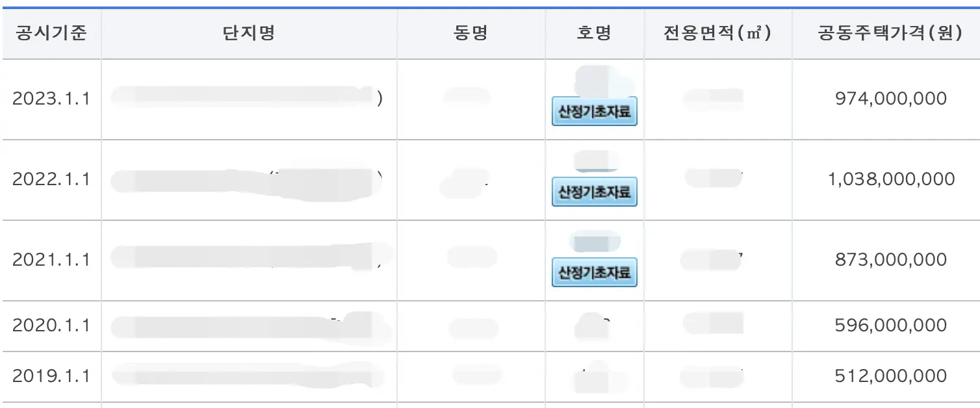Image resolution: width=980 pixels, height=408 pixels.
Task: Select the 단지명 cell in the 2022 row
Action: click(x=249, y=179)
